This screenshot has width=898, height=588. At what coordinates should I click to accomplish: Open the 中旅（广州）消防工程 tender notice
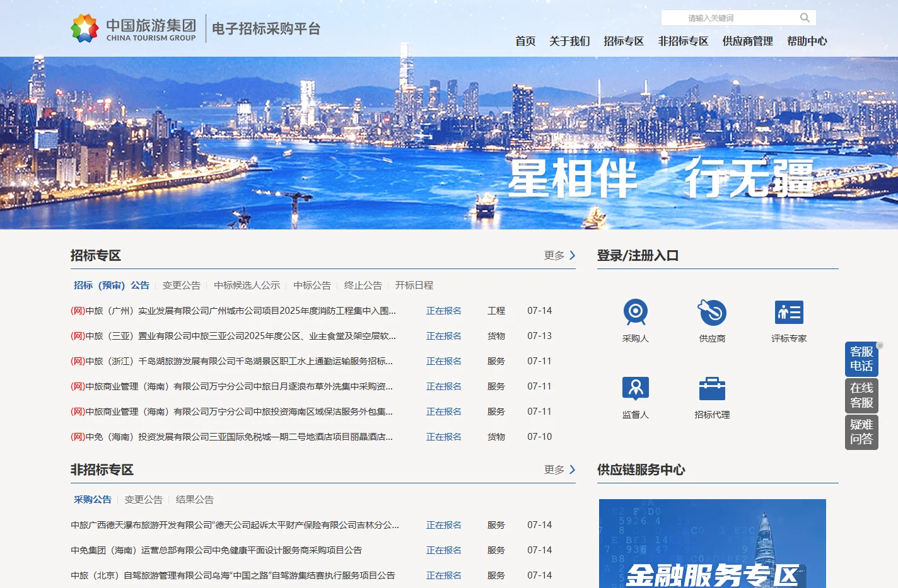click(x=233, y=311)
